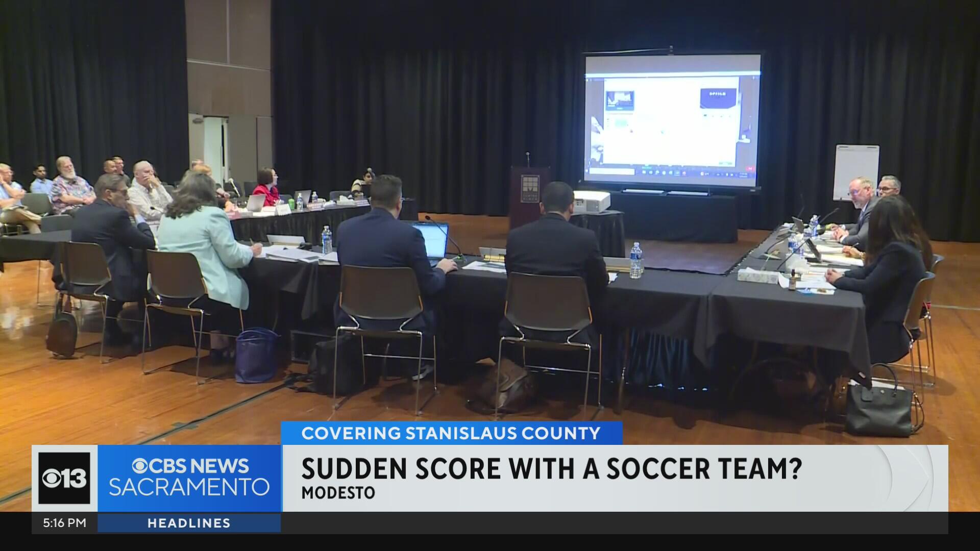Screen dimensions: 980x551
Task: Click the Covering Stanislaus County banner
Action: pos(451,433)
